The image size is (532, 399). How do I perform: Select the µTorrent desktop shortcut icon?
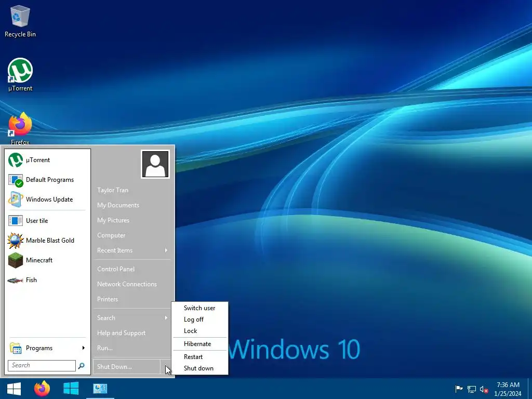point(20,75)
